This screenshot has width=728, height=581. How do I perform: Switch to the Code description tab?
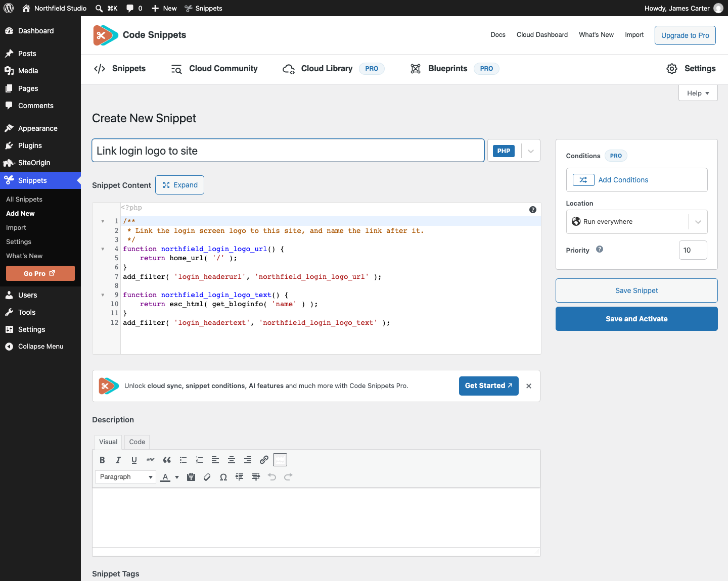tap(137, 442)
